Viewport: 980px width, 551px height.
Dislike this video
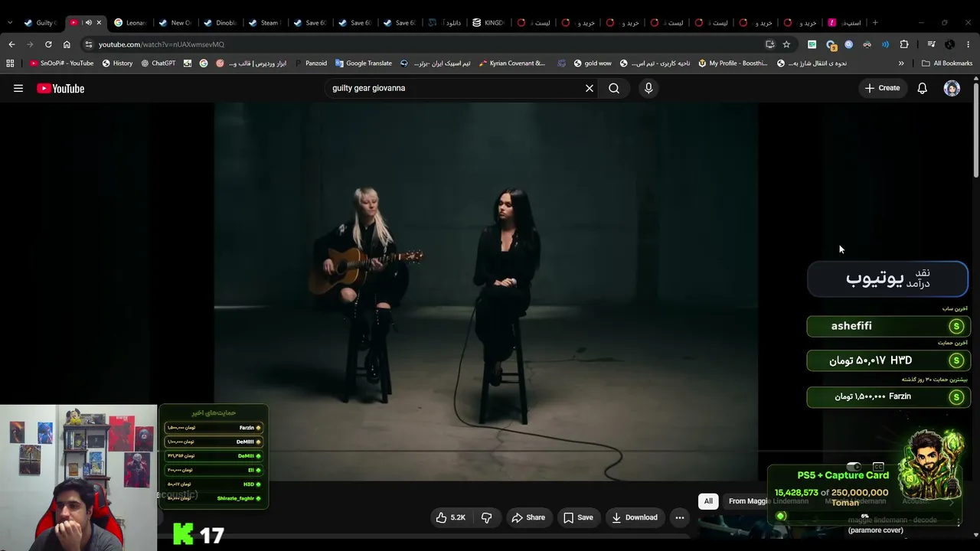(486, 517)
